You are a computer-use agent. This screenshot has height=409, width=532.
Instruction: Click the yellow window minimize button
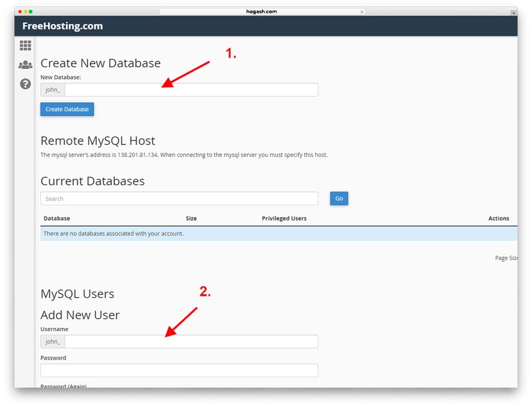click(26, 11)
